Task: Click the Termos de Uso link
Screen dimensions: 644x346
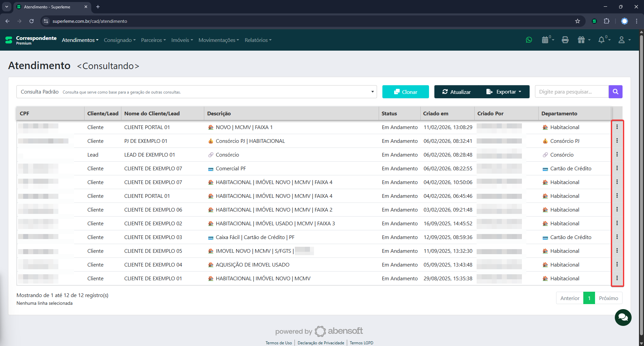Action: (279, 343)
